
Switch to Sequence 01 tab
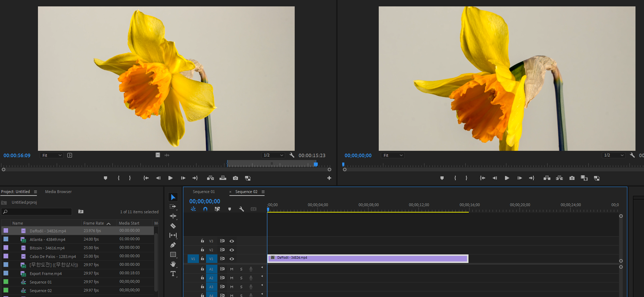pos(204,192)
